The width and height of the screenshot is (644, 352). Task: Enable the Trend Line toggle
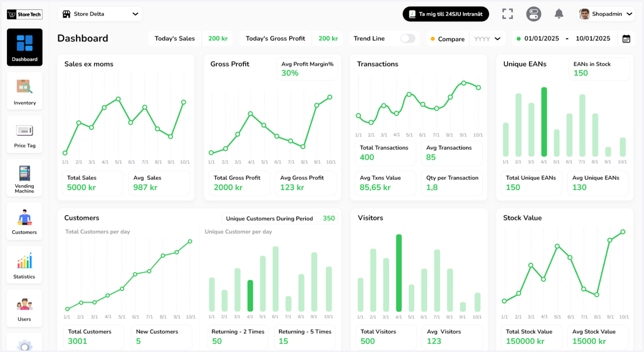pos(407,38)
